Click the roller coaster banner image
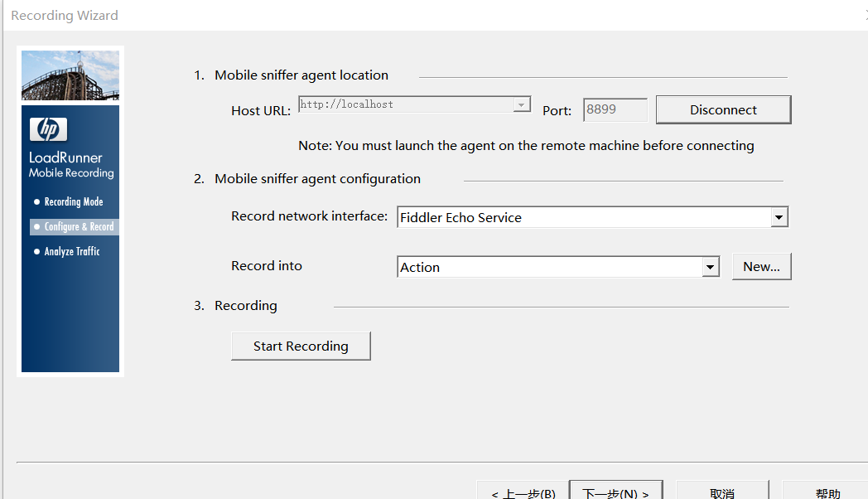The width and height of the screenshot is (868, 499). tap(70, 75)
